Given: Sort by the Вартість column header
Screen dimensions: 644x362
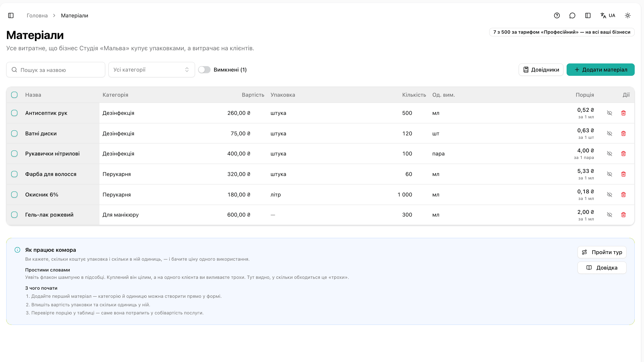Looking at the screenshot, I should pyautogui.click(x=253, y=95).
